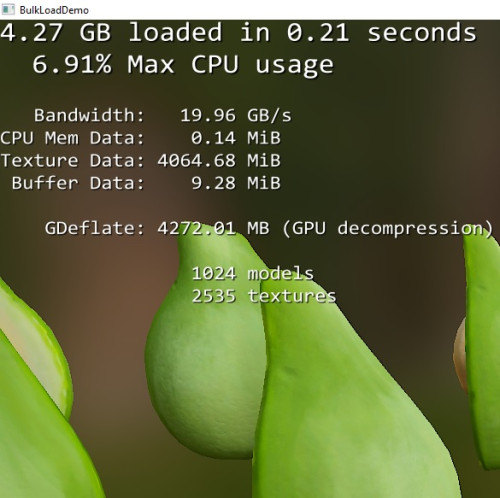Click the Bandwidth label
This screenshot has width=500, height=498.
pyautogui.click(x=89, y=115)
